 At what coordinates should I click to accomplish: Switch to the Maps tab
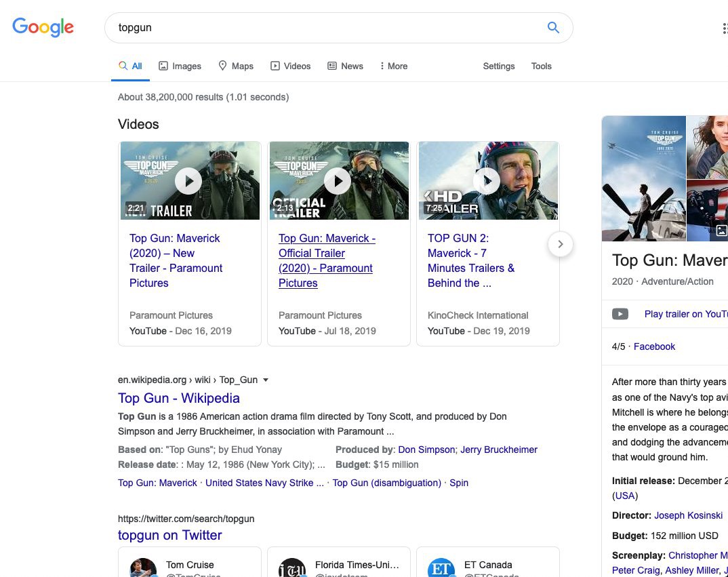point(236,66)
